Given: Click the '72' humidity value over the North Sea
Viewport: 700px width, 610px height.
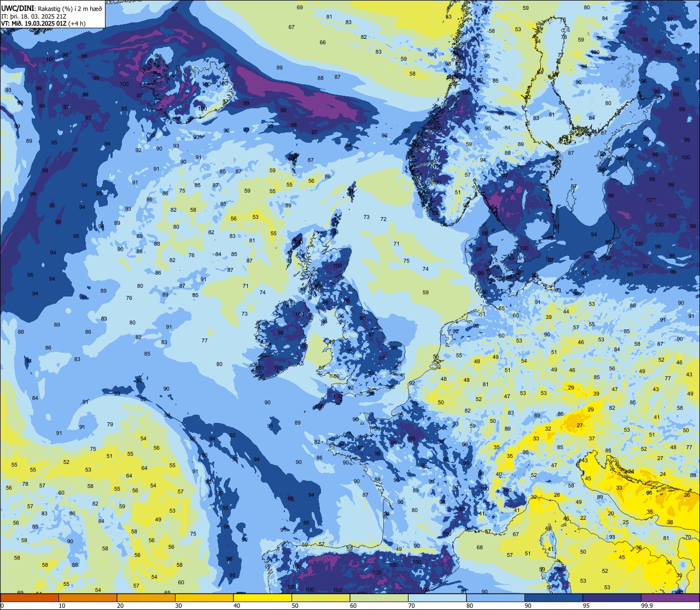Looking at the screenshot, I should (x=383, y=219).
